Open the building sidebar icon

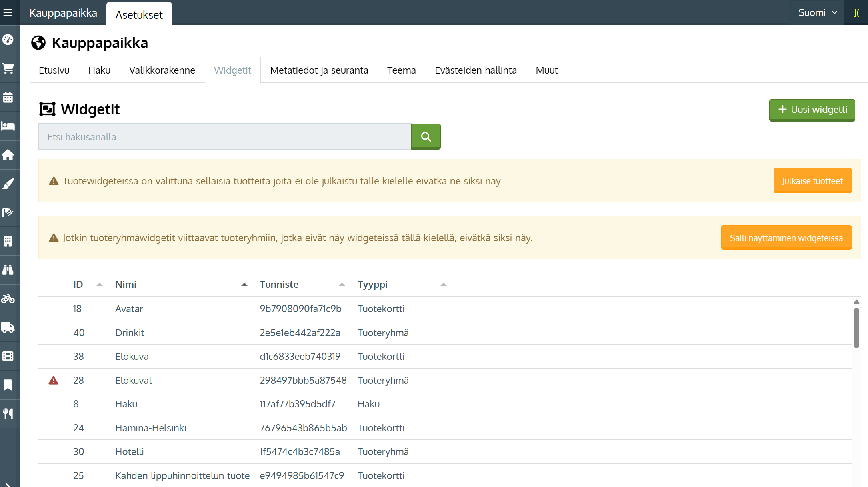pos(8,241)
